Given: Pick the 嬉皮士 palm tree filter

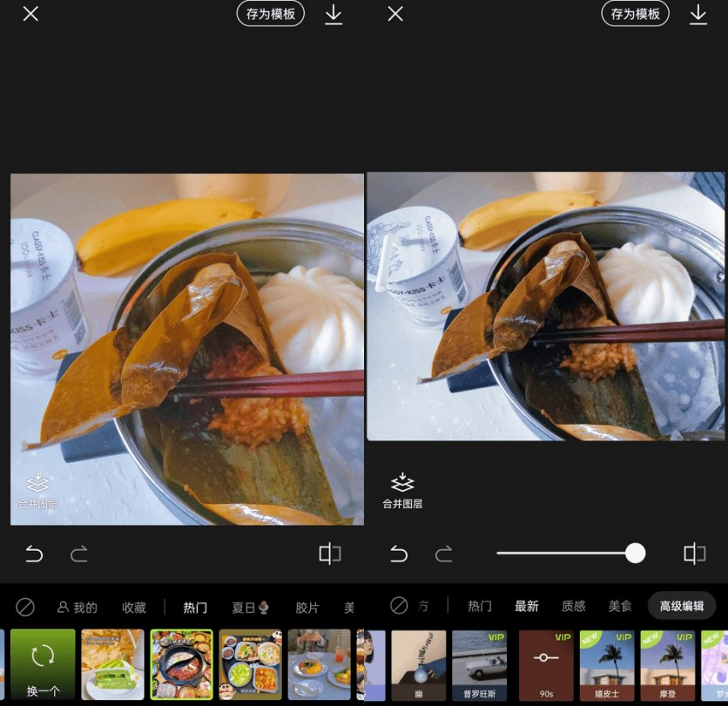Looking at the screenshot, I should [x=606, y=665].
